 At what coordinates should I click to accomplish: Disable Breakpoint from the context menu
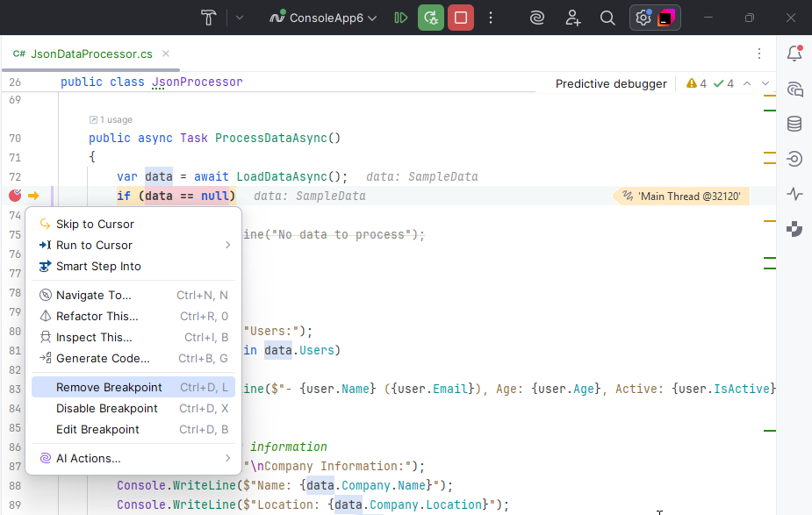pos(106,408)
